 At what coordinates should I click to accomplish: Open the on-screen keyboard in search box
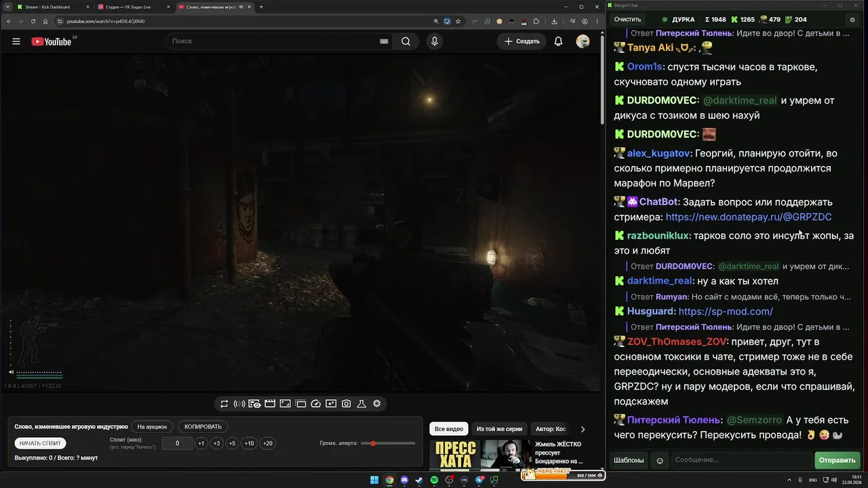point(384,41)
